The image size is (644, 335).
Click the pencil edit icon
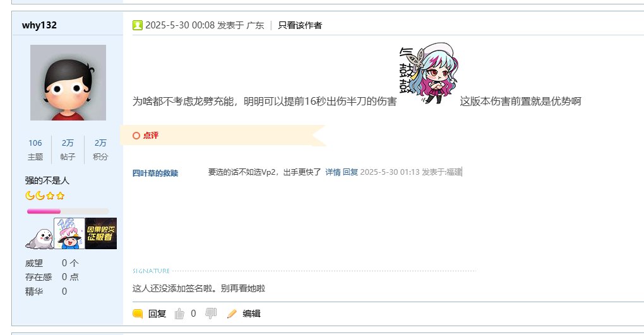click(x=232, y=314)
